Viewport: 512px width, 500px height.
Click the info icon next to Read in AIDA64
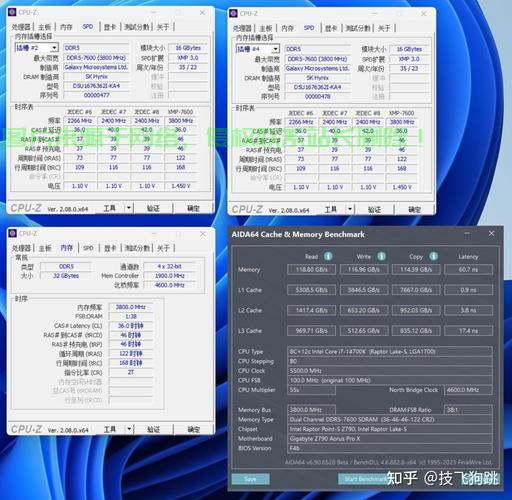click(x=328, y=256)
